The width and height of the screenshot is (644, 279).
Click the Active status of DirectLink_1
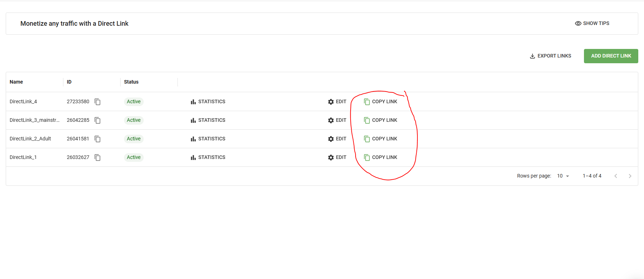coord(134,158)
